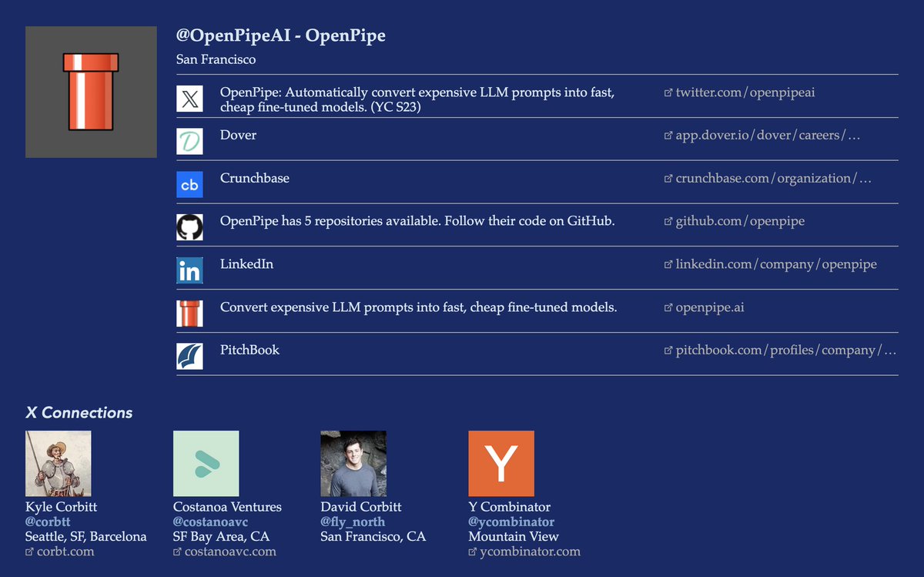Open the pitchbook.com/profiles/company link
924x577 pixels.
[x=786, y=351]
